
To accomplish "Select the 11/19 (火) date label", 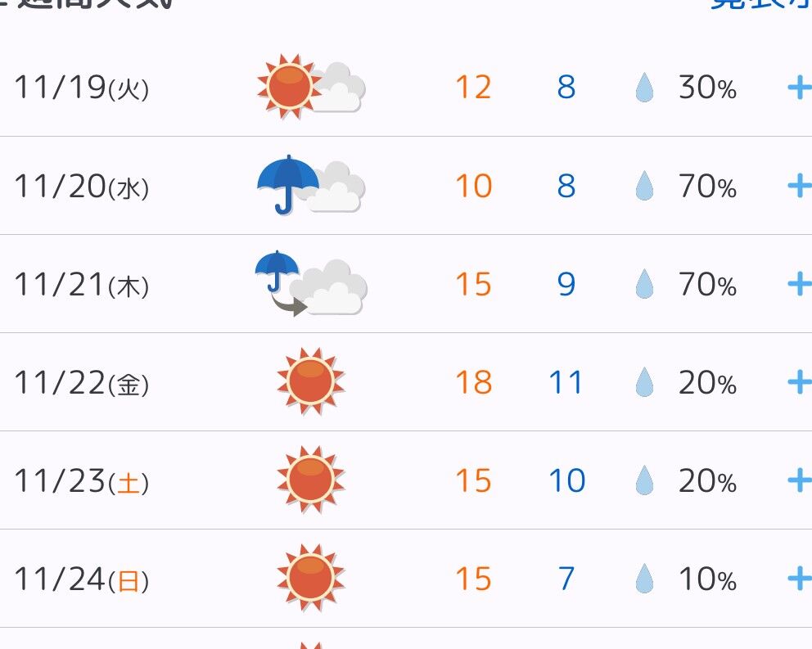I will tap(82, 88).
